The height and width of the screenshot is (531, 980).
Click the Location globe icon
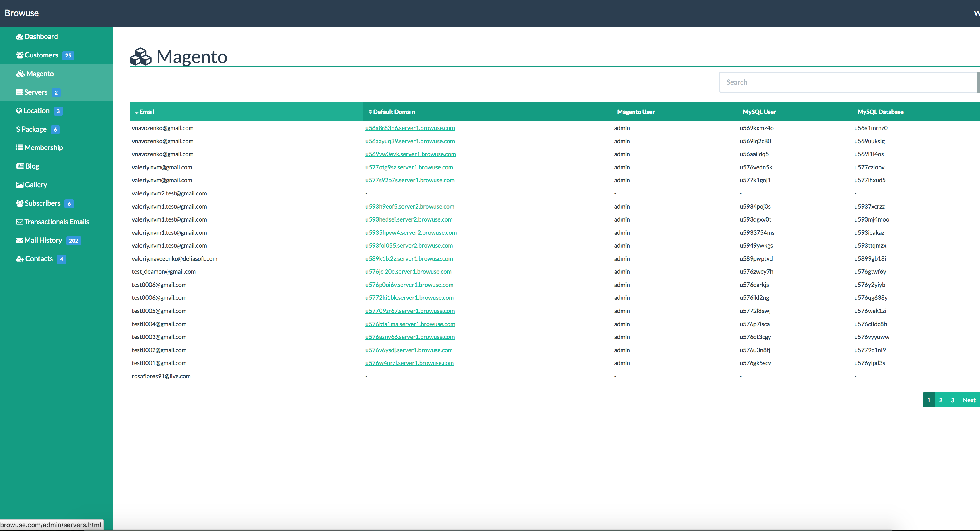[19, 111]
